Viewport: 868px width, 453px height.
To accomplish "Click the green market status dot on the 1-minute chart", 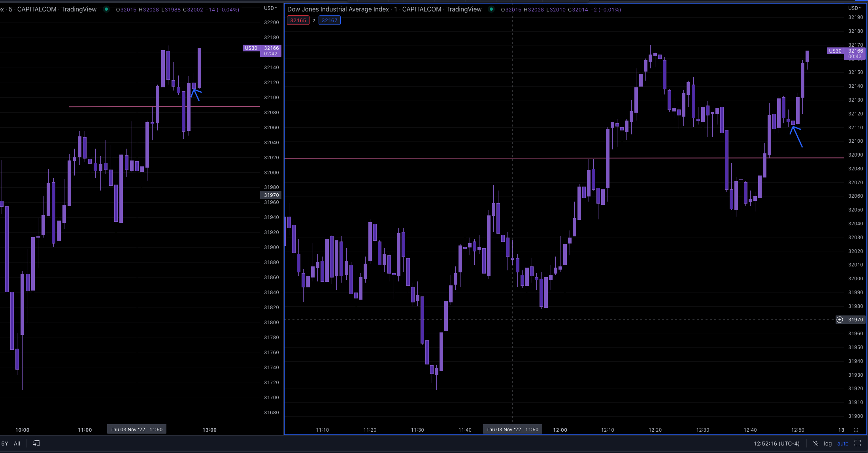I will coord(491,9).
